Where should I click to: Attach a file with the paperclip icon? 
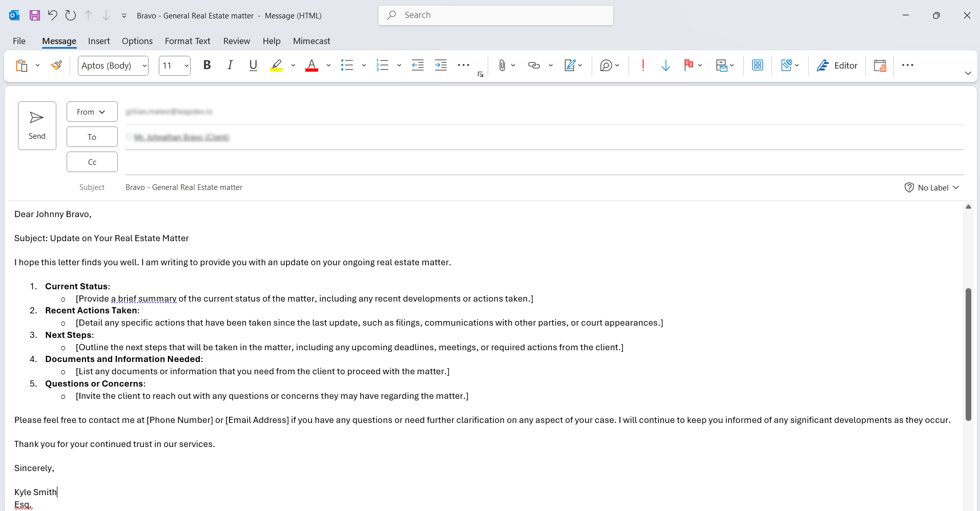point(502,66)
